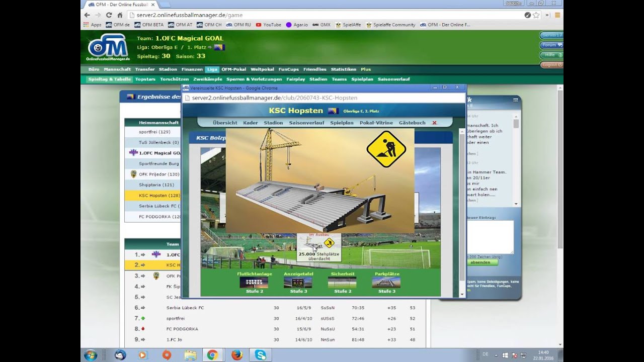This screenshot has width=644, height=362.
Task: Open the OFM BETA bookmark
Action: 149,25
